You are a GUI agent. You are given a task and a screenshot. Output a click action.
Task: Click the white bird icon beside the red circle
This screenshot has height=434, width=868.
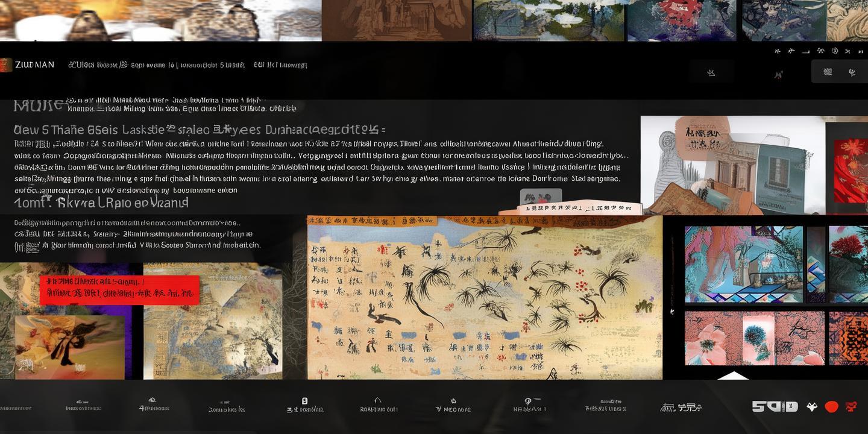tap(812, 407)
